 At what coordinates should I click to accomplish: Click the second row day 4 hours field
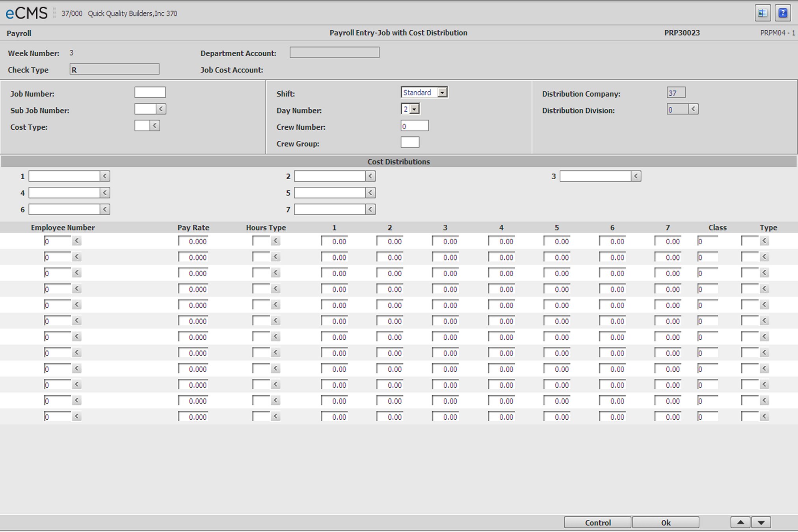pos(501,257)
